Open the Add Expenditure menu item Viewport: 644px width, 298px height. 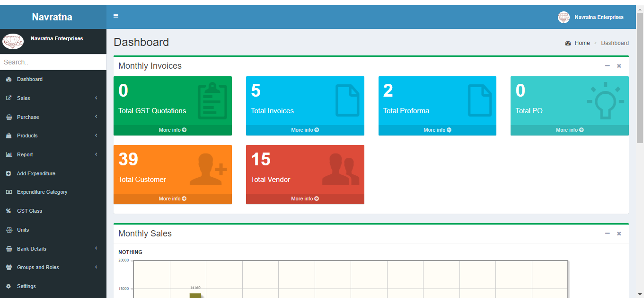coord(53,173)
